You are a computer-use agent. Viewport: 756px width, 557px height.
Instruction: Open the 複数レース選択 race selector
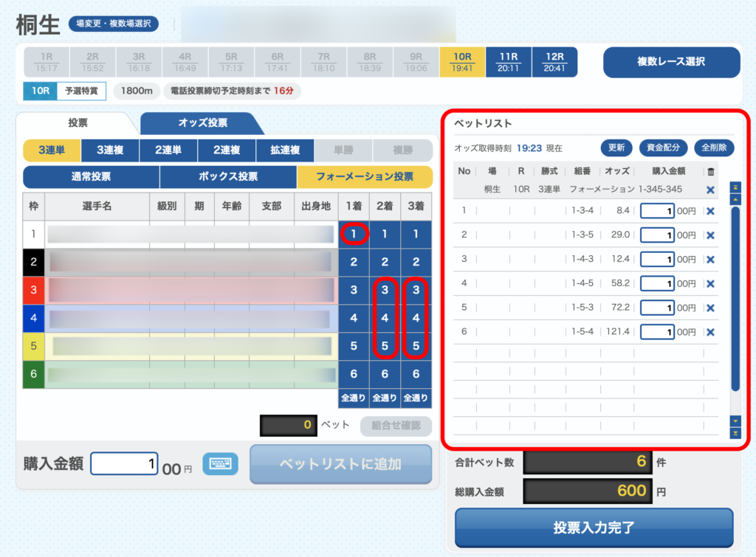pos(671,62)
